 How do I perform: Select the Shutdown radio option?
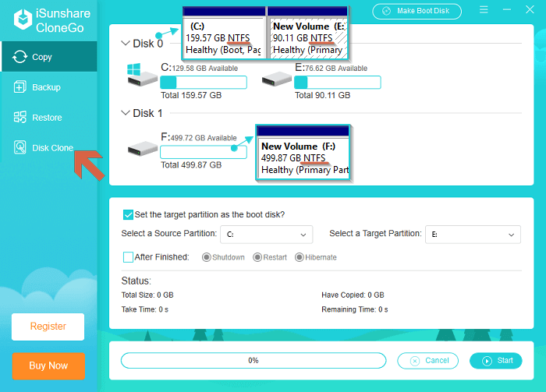[x=206, y=257]
